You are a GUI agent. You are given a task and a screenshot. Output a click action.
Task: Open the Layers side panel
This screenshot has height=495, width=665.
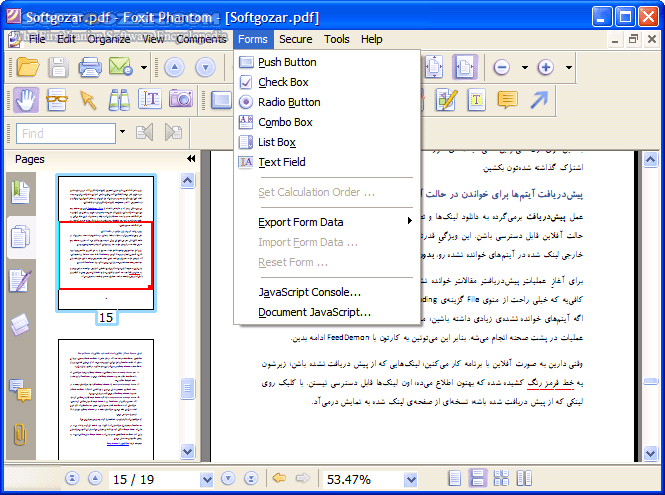click(20, 324)
